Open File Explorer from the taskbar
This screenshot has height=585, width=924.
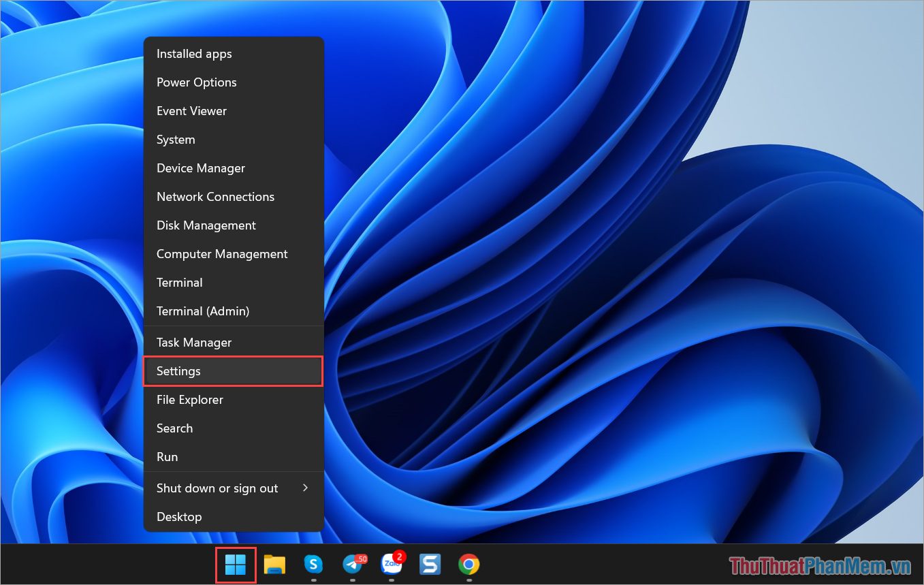(274, 565)
